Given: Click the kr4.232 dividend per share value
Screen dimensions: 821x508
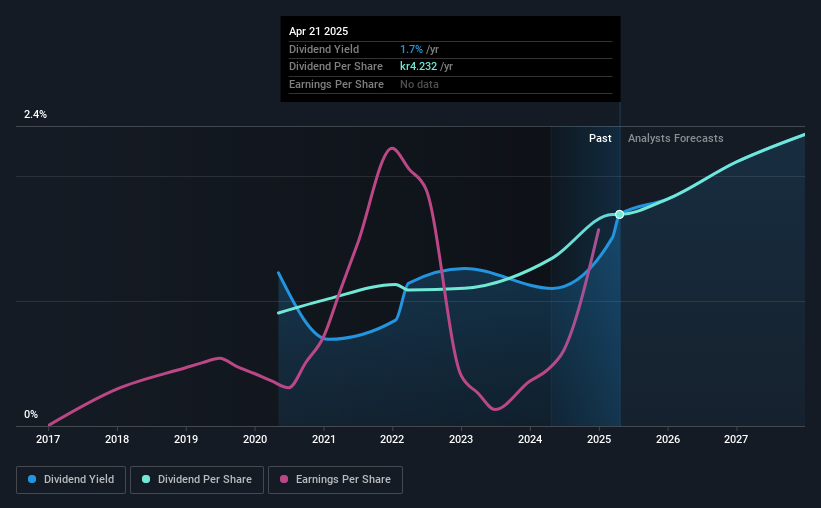Looking at the screenshot, I should pyautogui.click(x=418, y=67).
